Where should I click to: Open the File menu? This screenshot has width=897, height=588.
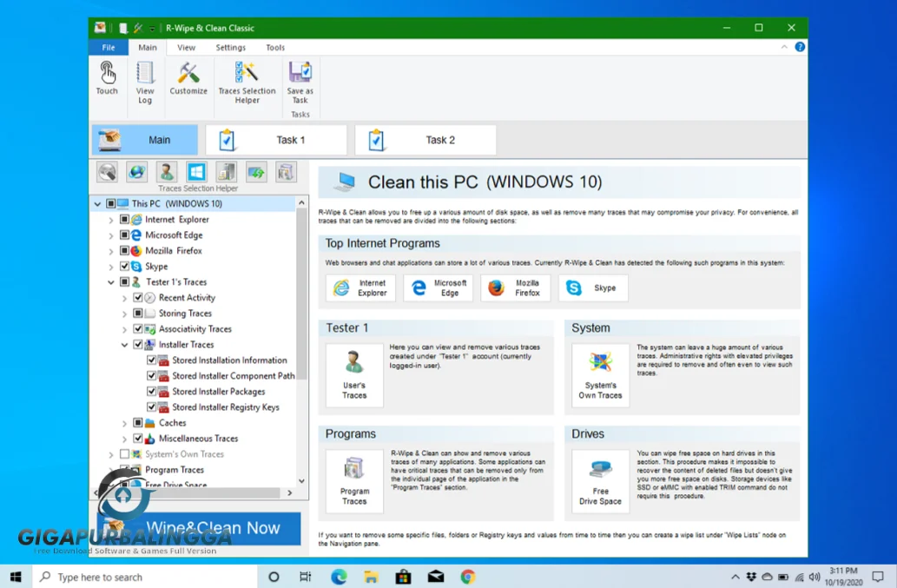[x=109, y=48]
